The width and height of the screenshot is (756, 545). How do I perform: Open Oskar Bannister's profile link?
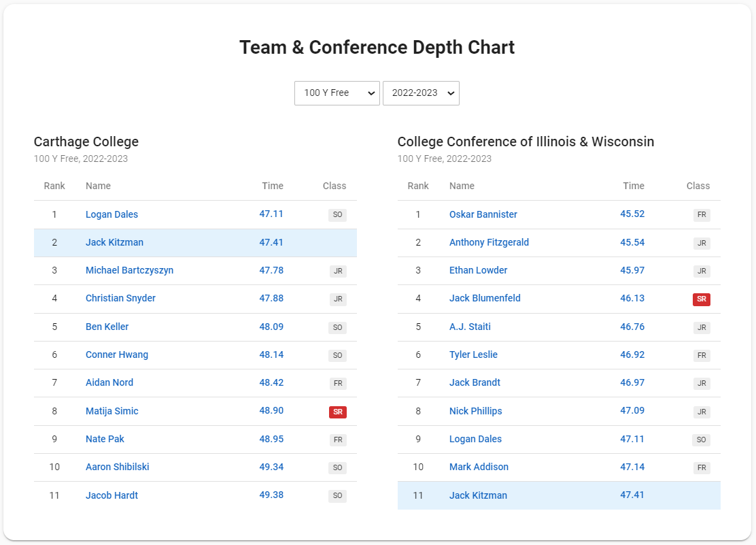coord(483,214)
